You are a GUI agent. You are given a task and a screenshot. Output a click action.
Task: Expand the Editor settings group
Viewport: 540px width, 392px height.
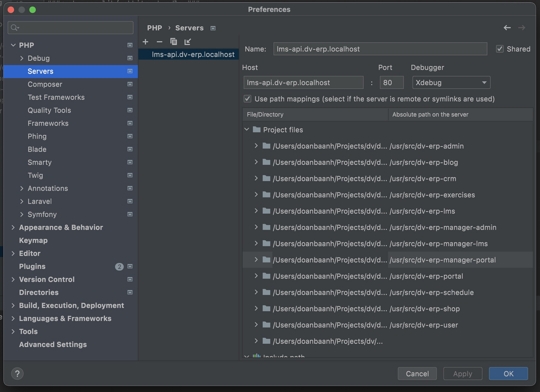point(13,253)
